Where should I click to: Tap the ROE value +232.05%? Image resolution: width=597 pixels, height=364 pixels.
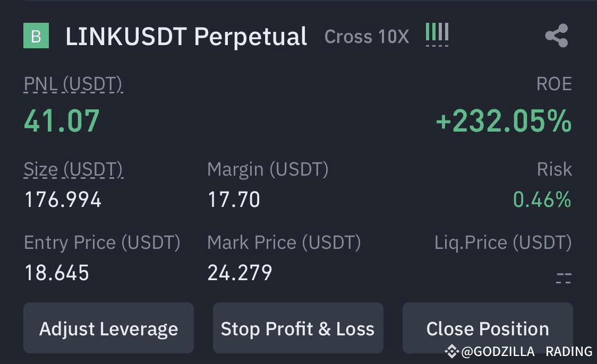coord(504,121)
